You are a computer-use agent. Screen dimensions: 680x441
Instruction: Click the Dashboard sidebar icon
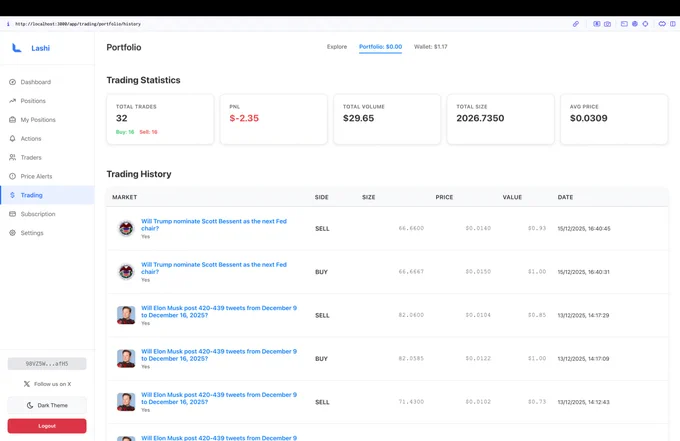(x=13, y=82)
